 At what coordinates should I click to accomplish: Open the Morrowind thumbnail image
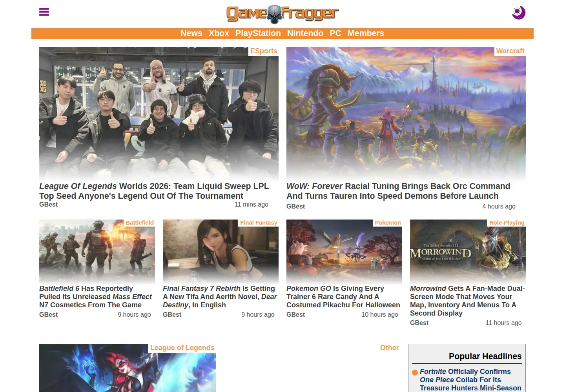tap(468, 252)
